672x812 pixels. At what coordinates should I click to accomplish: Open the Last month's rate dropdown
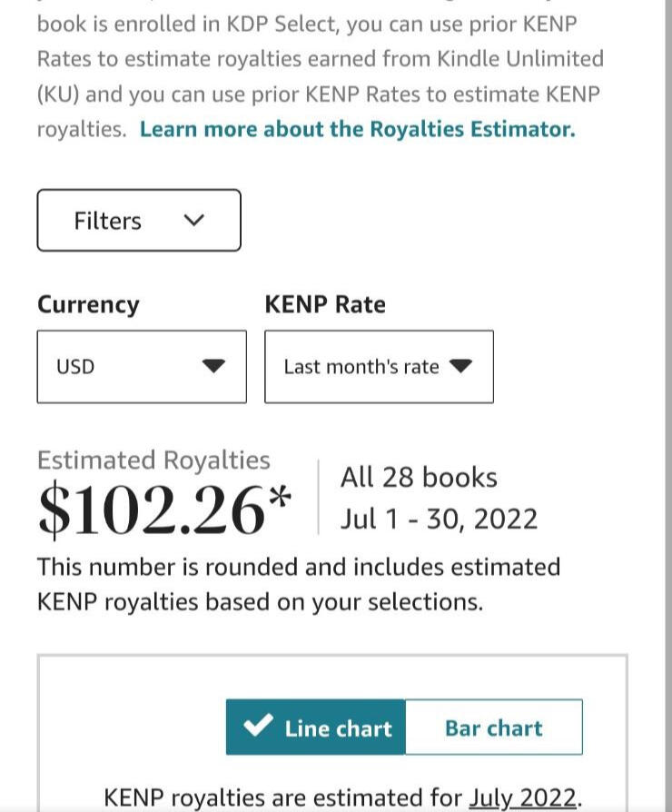(x=379, y=367)
